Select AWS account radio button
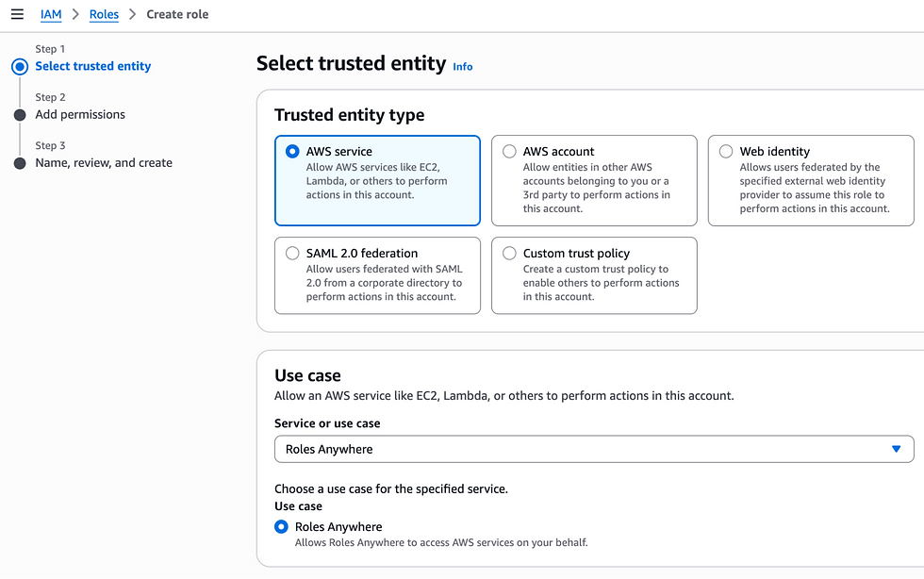924x579 pixels. tap(509, 151)
